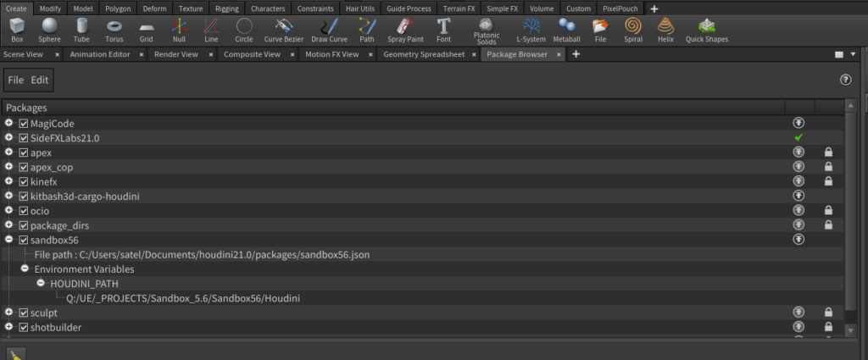Click the package list vertical scrollbar
The height and width of the screenshot is (360, 868).
coord(850,212)
